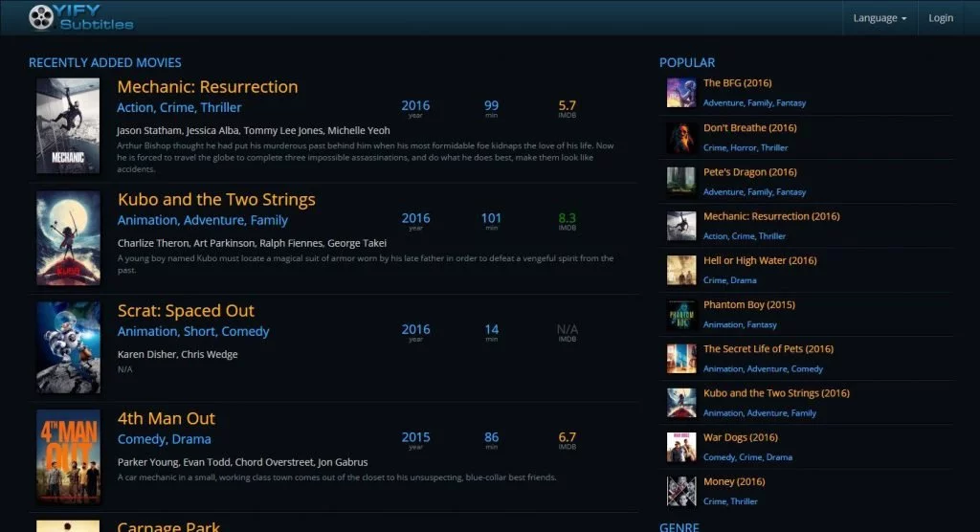
Task: Click the YIFY Subtitles film reel logo
Action: pyautogui.click(x=41, y=17)
